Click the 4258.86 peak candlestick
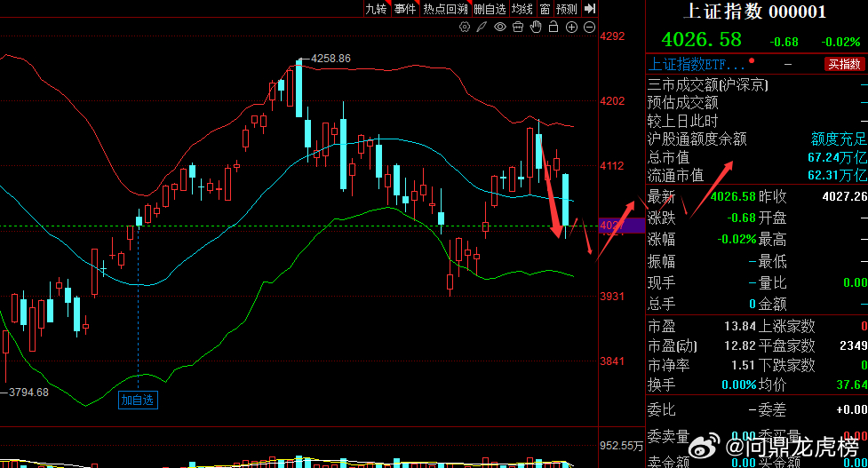This screenshot has width=868, height=468. click(x=299, y=89)
